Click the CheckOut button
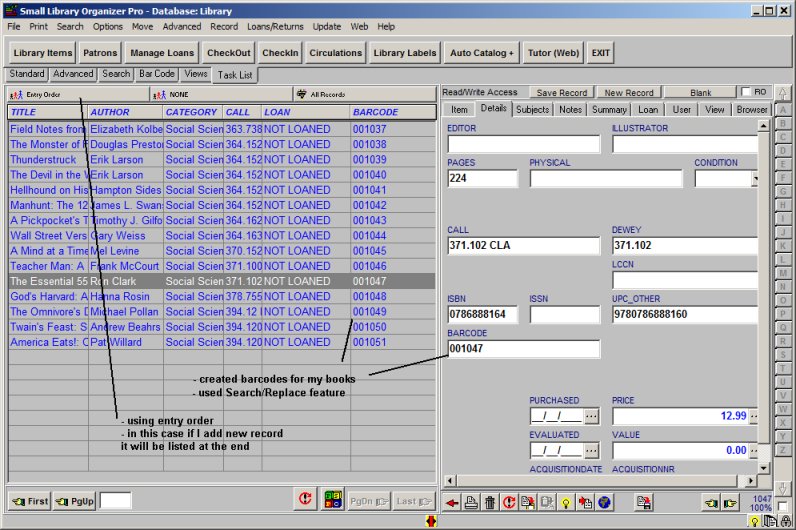This screenshot has width=796, height=530. point(228,53)
